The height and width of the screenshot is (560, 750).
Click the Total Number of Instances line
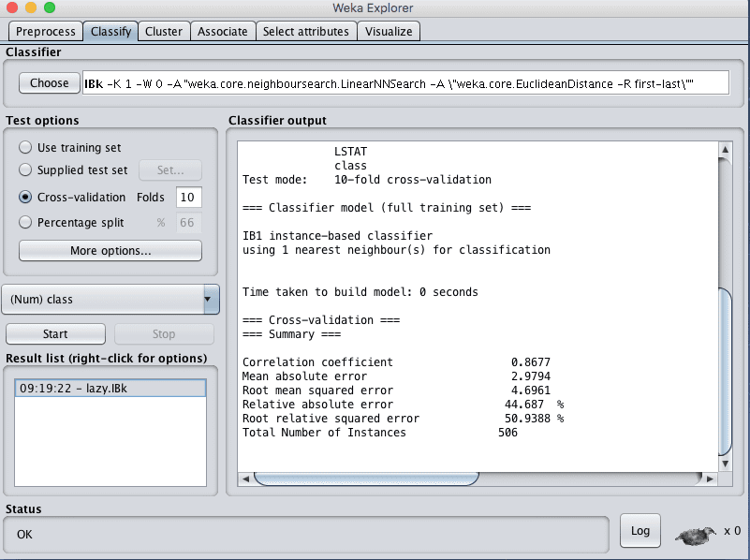pos(380,433)
